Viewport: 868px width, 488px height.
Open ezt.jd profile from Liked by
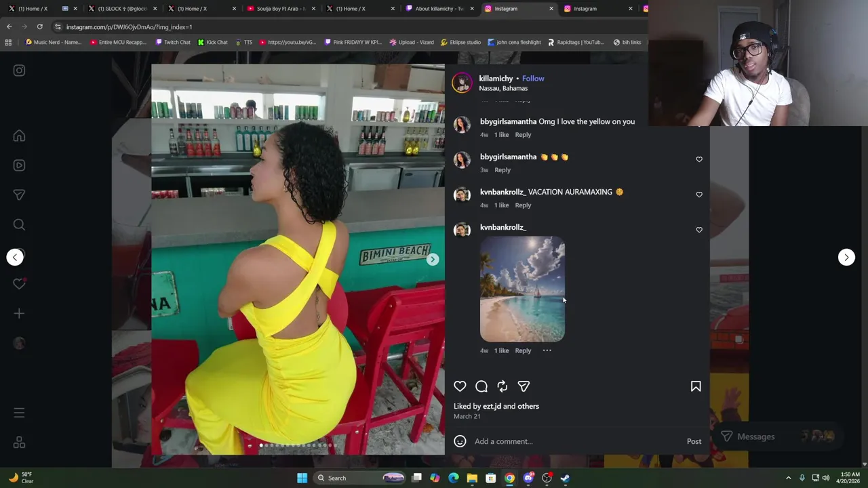[492, 406]
